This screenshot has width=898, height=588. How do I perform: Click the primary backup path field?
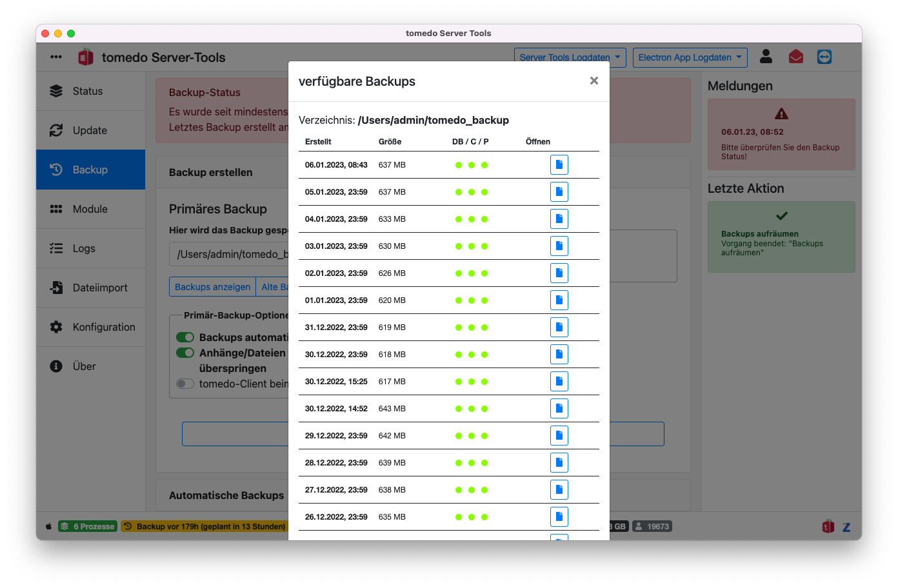click(x=229, y=254)
